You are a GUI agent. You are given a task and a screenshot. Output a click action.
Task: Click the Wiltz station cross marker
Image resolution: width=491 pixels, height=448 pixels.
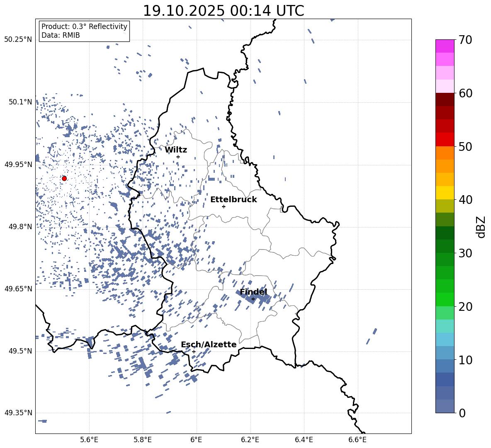click(x=178, y=157)
